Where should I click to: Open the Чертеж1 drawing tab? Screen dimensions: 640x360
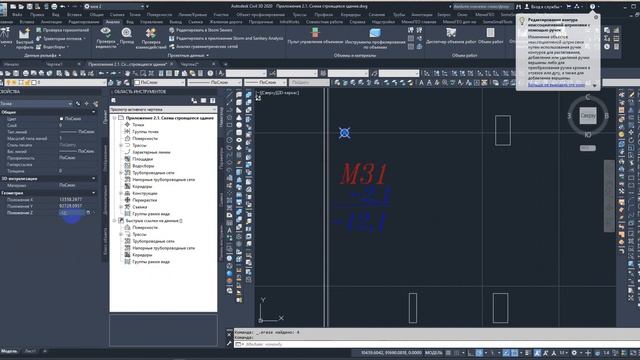[53, 64]
